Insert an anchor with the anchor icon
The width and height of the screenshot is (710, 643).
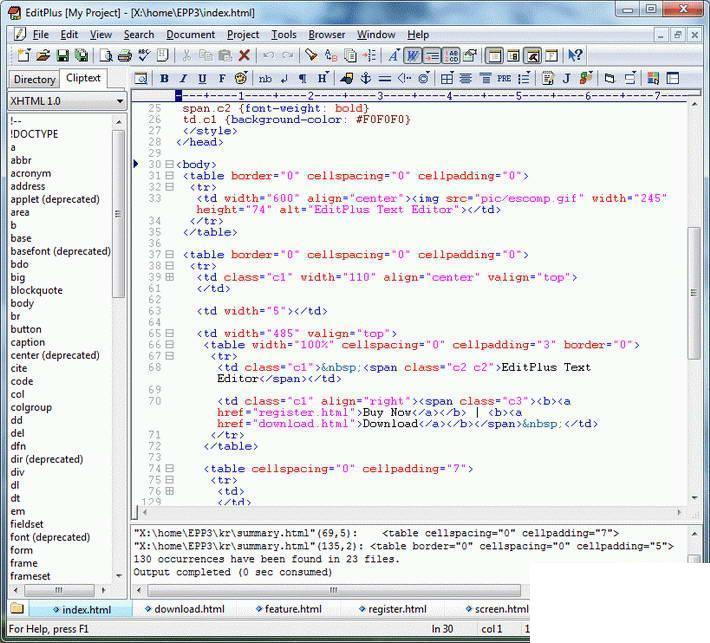click(365, 78)
